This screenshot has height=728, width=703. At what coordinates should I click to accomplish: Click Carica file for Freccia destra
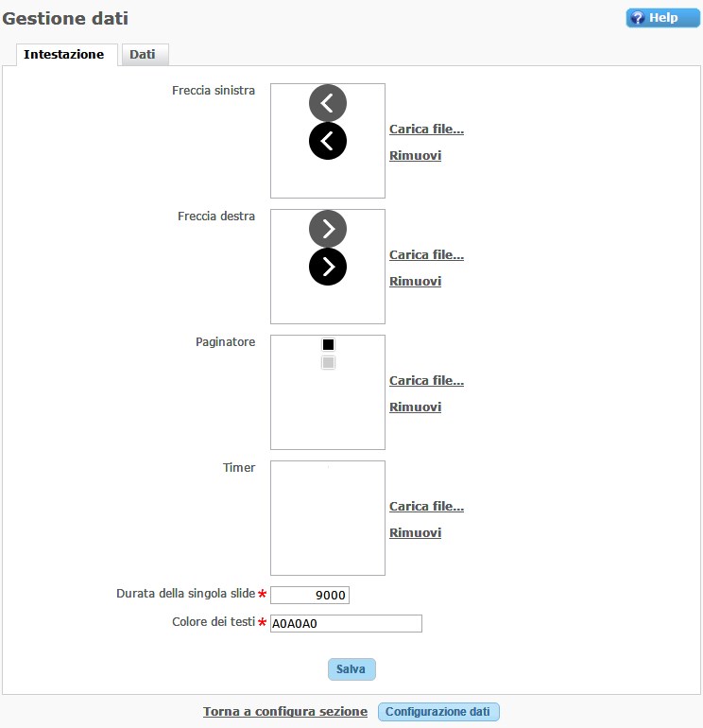click(x=426, y=255)
